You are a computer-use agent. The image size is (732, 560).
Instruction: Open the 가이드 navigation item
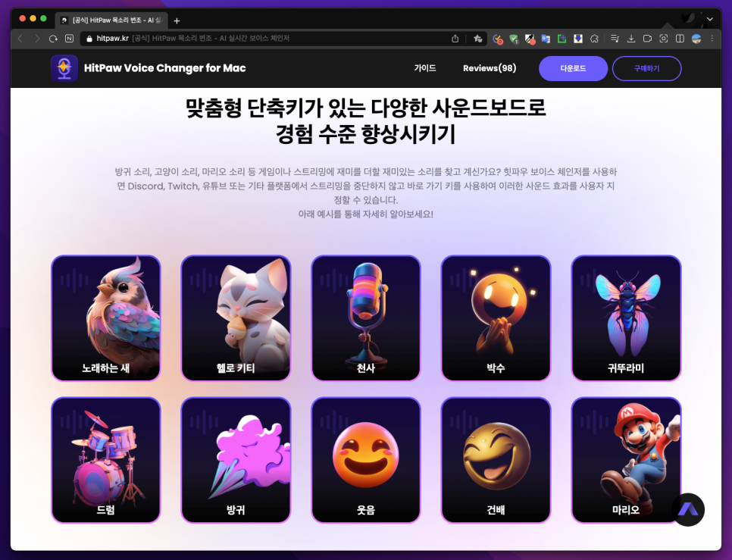point(425,68)
